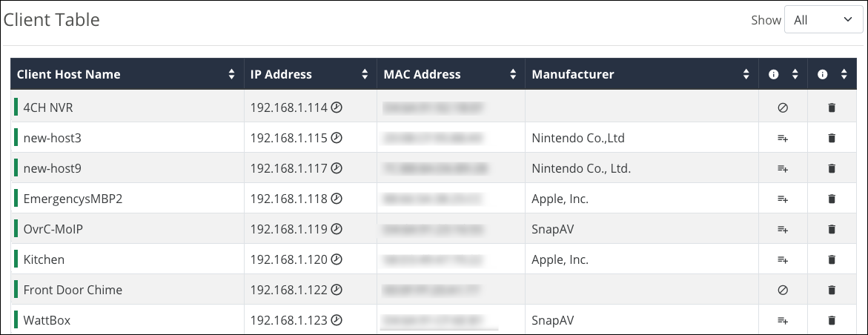Click the clock icon beside 192.168.1.119
This screenshot has width=868, height=335.
[337, 229]
